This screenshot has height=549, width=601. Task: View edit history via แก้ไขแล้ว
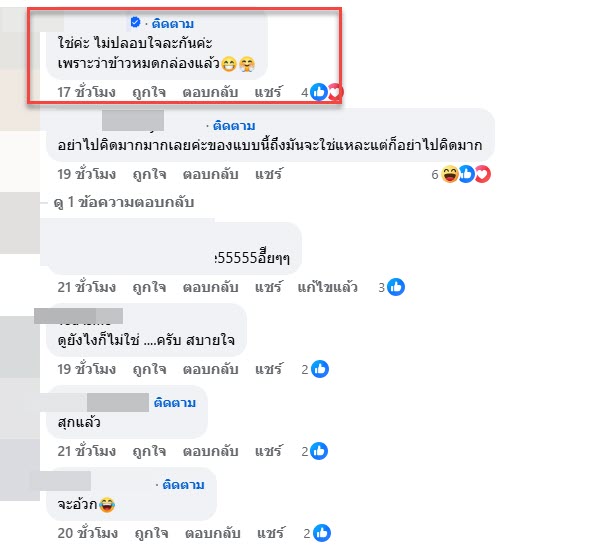[x=328, y=287]
